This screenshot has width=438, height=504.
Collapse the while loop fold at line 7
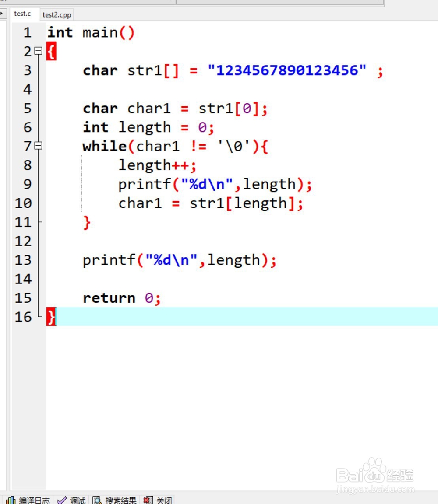pos(38,146)
